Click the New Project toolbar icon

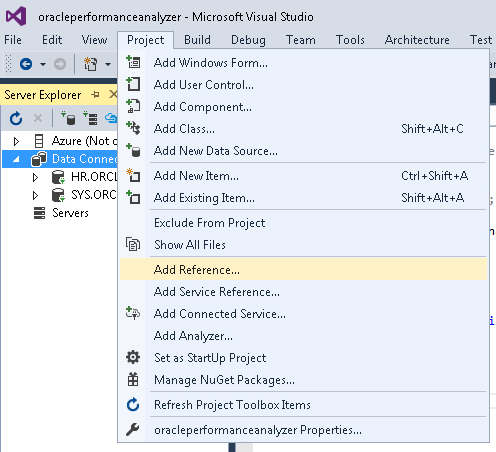(x=90, y=64)
